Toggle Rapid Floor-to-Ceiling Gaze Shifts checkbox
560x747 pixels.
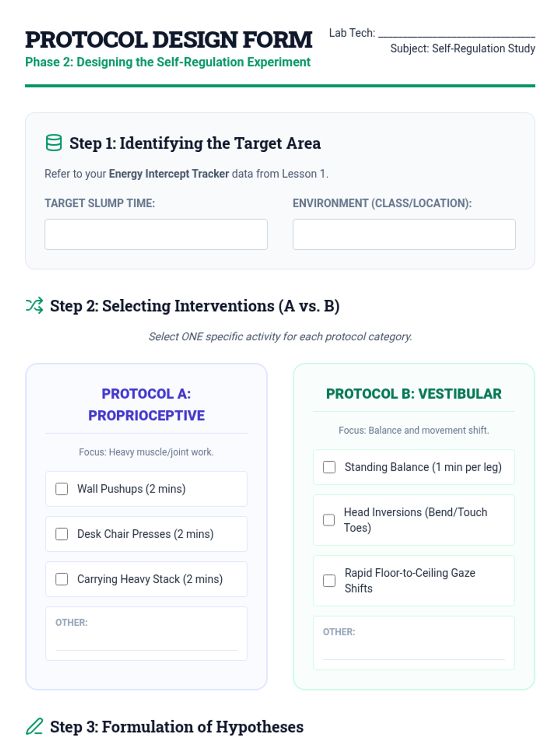coord(329,581)
